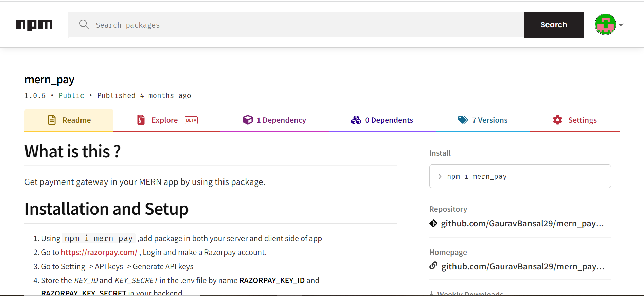Click the npm logo

(34, 25)
